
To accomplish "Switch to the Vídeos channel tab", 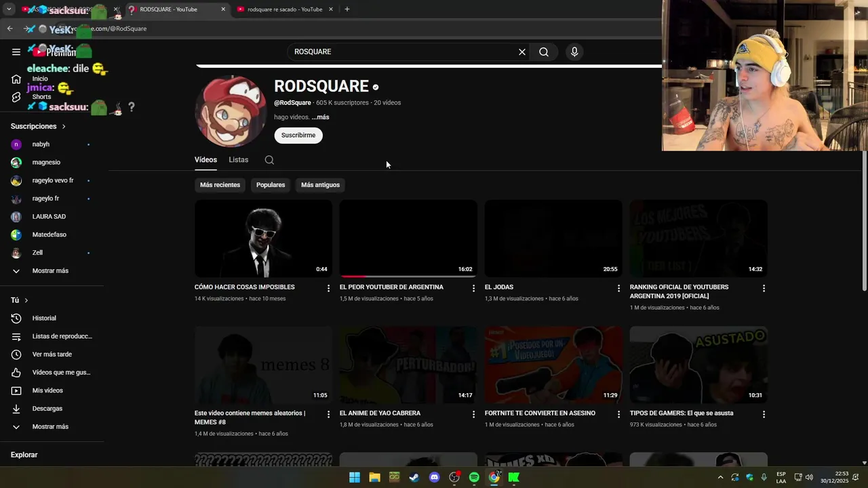I will tap(205, 160).
